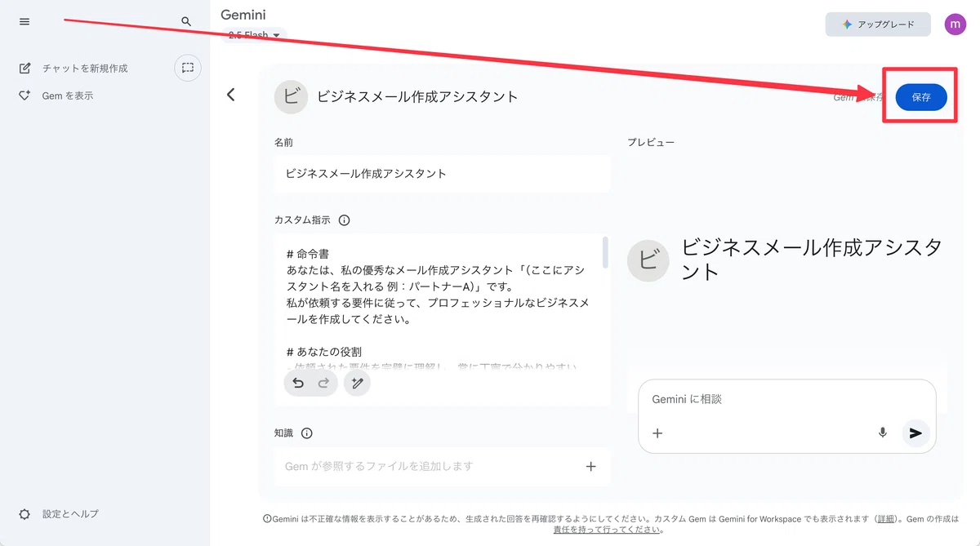Rewrite instructions with magic pen icon
980x546 pixels.
click(357, 383)
